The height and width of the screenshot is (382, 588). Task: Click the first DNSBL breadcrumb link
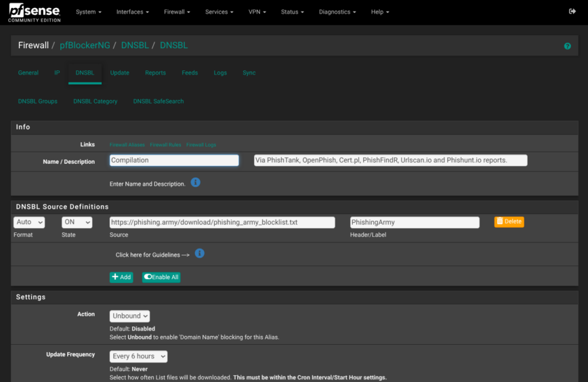point(135,45)
